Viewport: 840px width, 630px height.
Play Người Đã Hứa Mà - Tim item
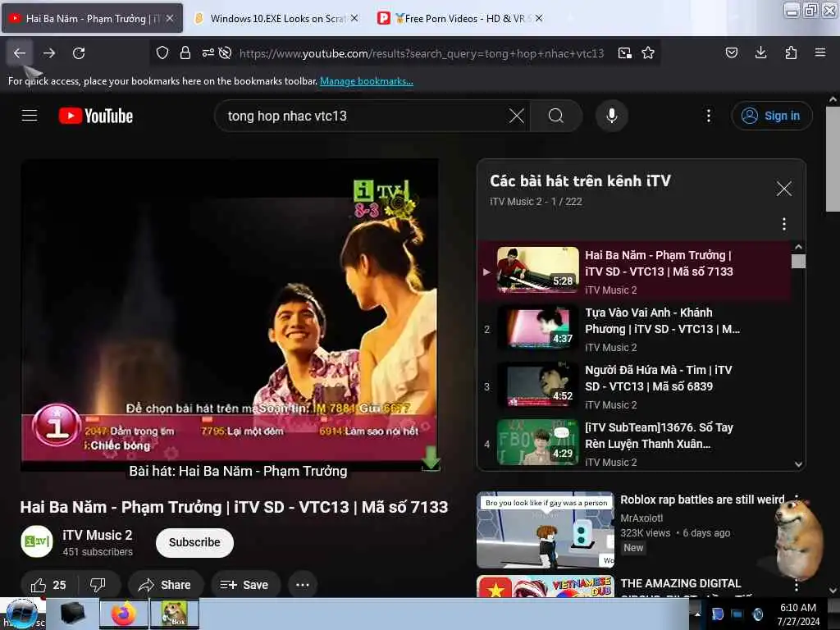click(x=635, y=386)
